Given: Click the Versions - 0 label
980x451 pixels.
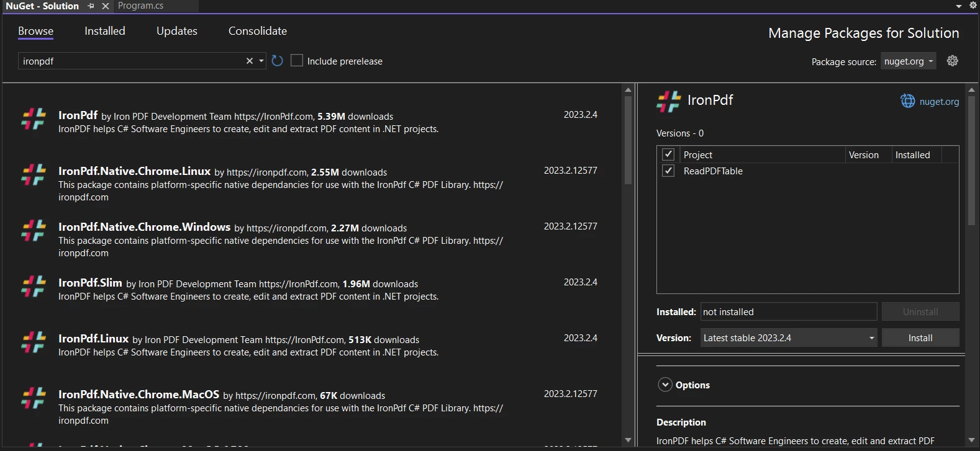Looking at the screenshot, I should click(680, 133).
